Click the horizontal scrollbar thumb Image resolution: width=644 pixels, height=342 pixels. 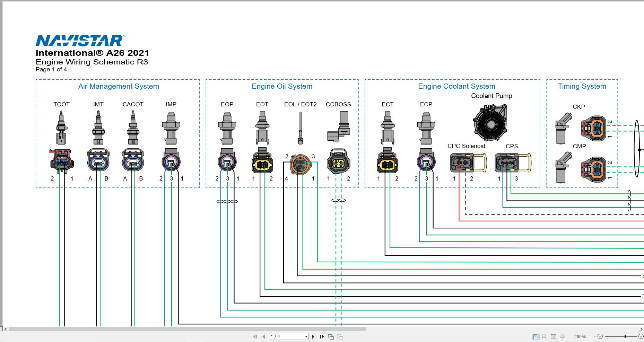point(187,329)
